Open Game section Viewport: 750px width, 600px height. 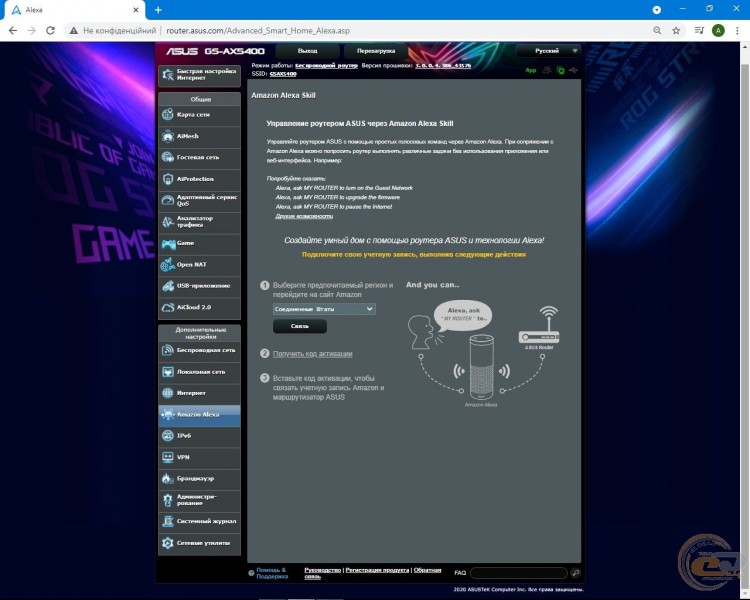[199, 244]
